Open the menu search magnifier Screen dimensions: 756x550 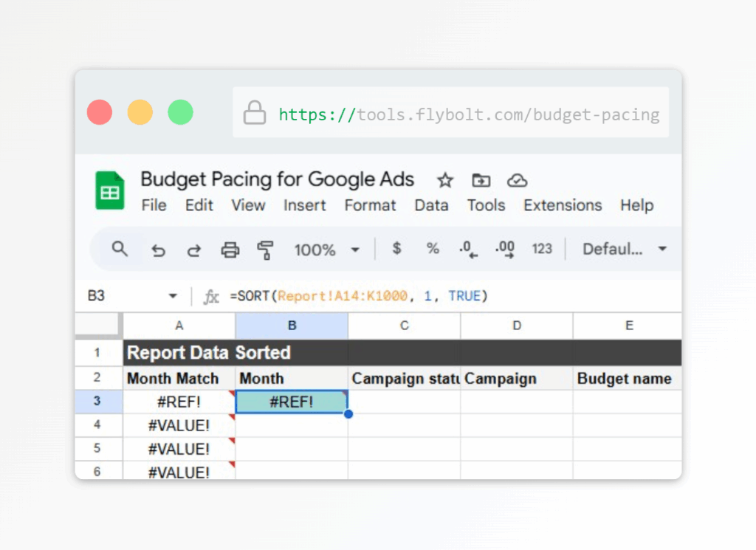(120, 250)
